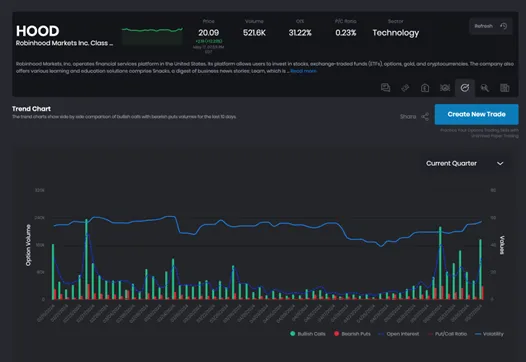
Task: Toggle the Bearish Puts legend series
Action: pyautogui.click(x=352, y=334)
